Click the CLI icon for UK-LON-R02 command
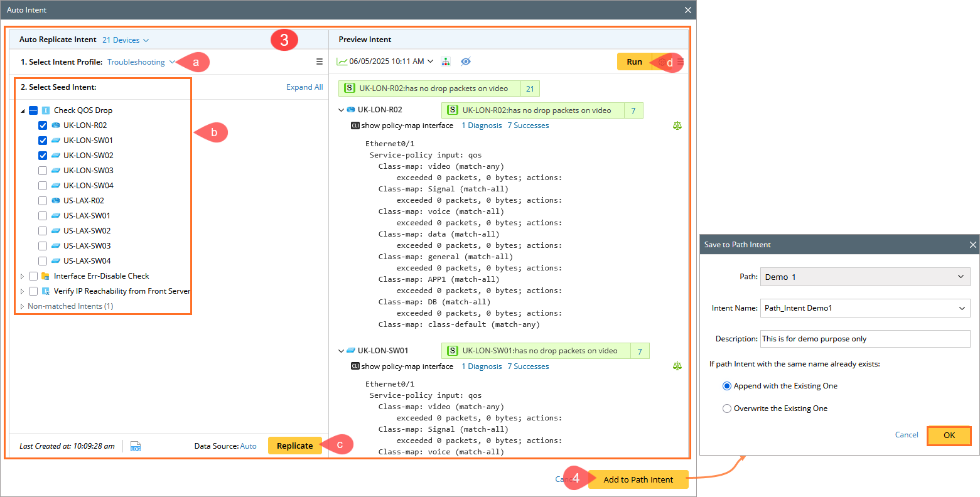 pos(355,126)
